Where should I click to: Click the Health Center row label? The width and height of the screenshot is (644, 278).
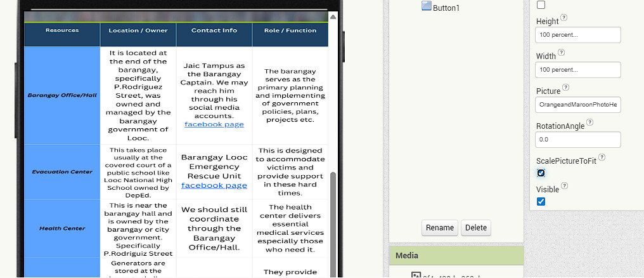(x=62, y=228)
